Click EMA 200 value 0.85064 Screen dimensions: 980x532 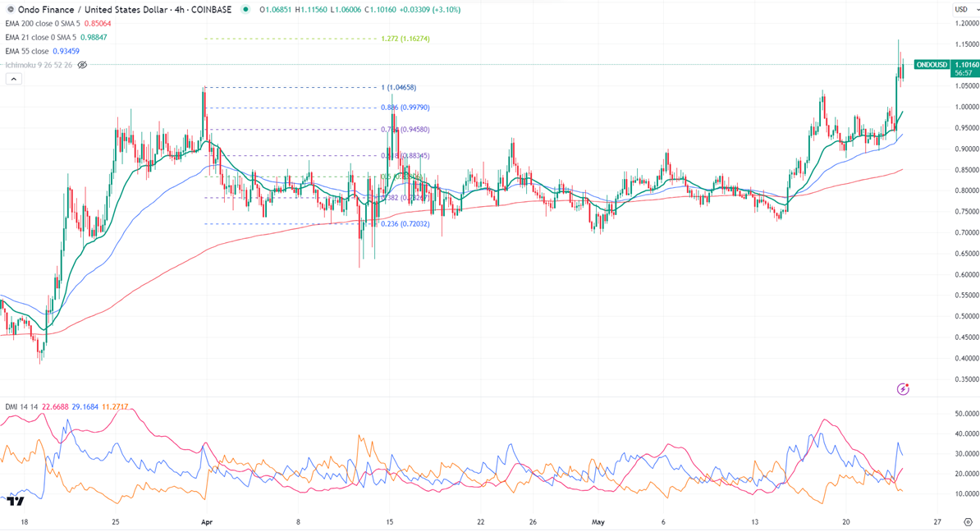[x=98, y=24]
